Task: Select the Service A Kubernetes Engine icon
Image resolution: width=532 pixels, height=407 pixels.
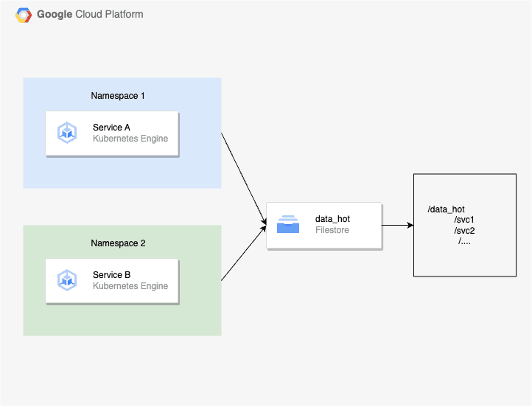Action: pos(68,133)
